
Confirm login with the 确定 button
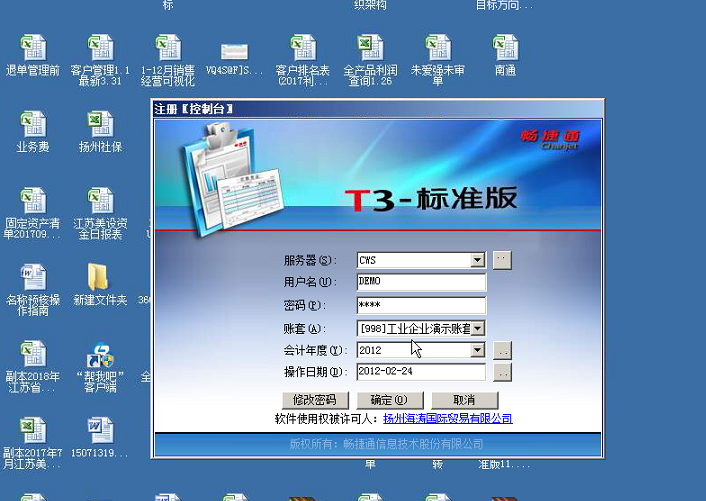click(x=390, y=400)
